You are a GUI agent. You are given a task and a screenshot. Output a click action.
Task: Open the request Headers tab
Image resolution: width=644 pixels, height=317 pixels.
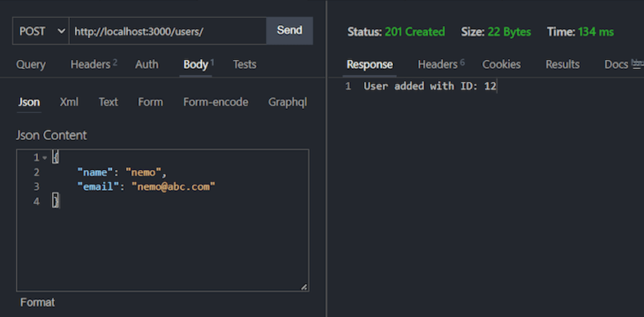coord(94,65)
